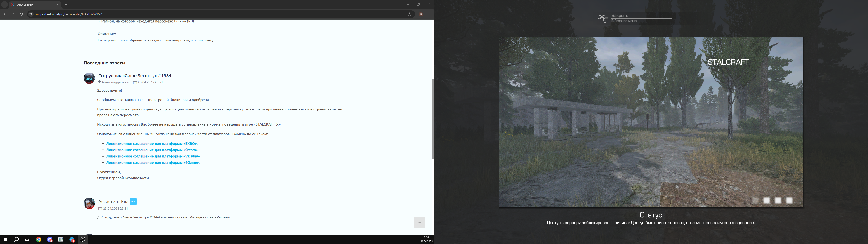View site information icon in address bar
The width and height of the screenshot is (868, 244).
(x=31, y=14)
